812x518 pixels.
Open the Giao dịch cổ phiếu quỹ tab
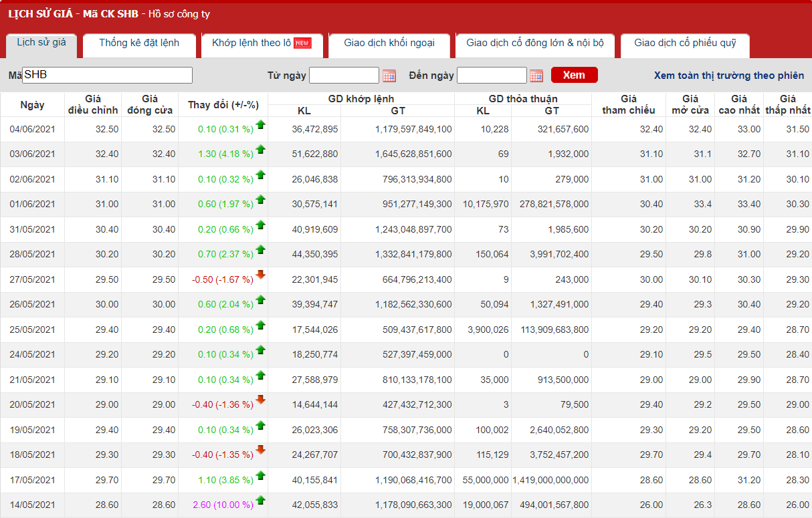685,43
